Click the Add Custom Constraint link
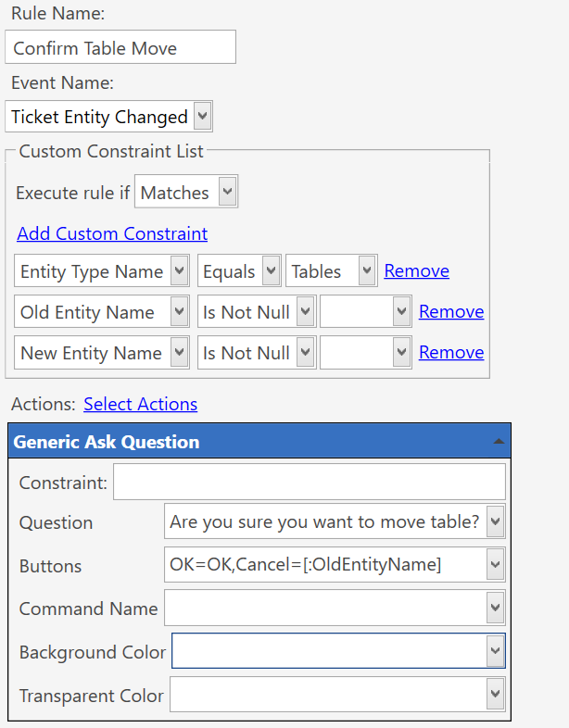The width and height of the screenshot is (569, 728). pyautogui.click(x=112, y=233)
